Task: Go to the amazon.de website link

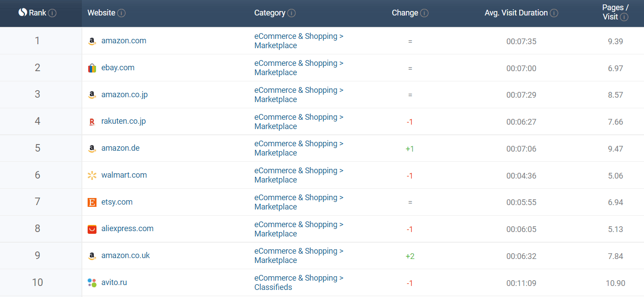Action: click(x=120, y=148)
